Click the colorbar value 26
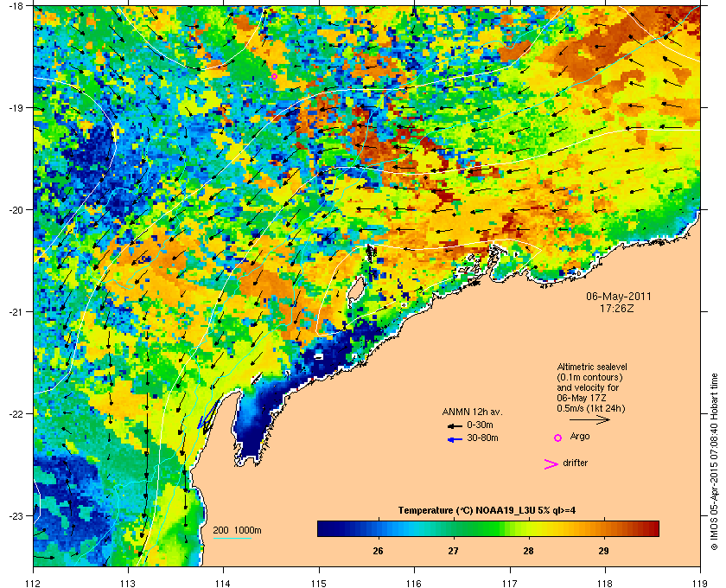 378,551
